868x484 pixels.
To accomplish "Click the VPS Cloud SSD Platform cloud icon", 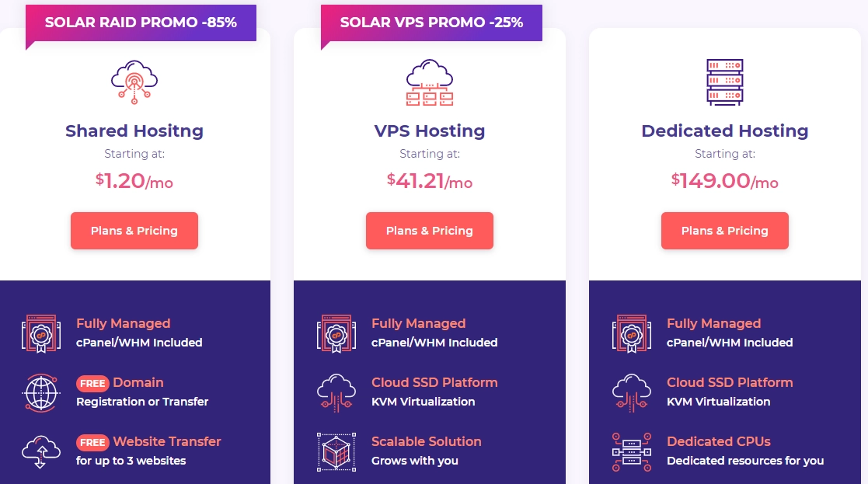I will pos(336,393).
